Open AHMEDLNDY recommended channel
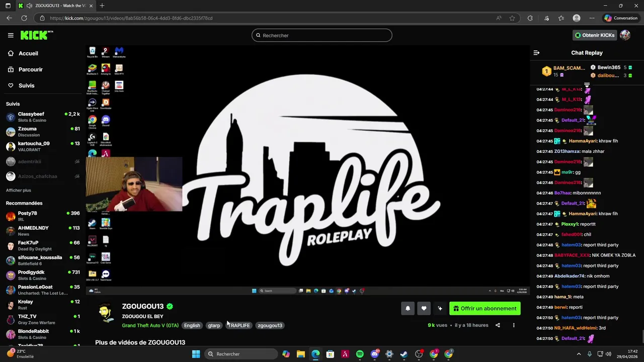Viewport: 644px width, 362px height. (43, 231)
